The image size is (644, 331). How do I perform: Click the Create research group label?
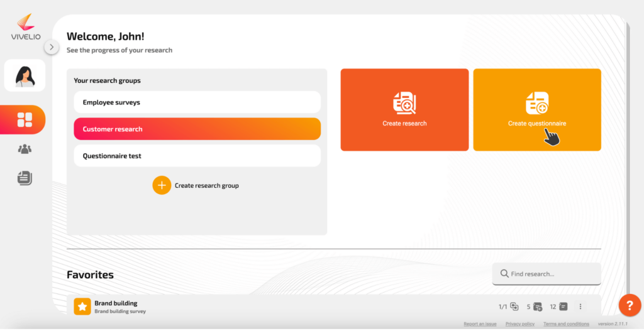[x=206, y=185]
